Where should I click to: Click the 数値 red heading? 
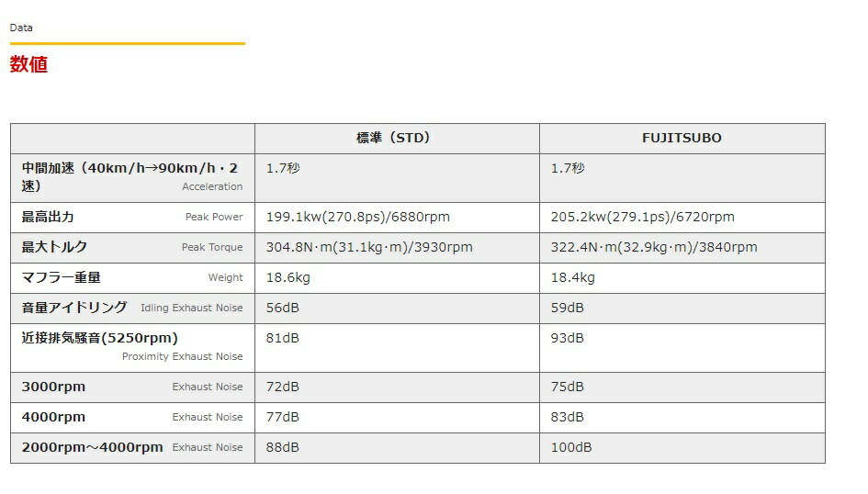[x=28, y=64]
